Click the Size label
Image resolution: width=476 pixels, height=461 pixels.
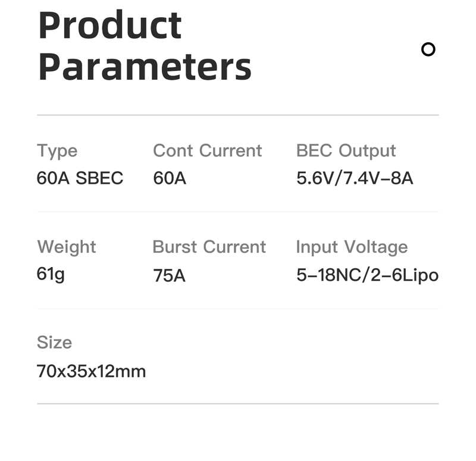pyautogui.click(x=54, y=343)
